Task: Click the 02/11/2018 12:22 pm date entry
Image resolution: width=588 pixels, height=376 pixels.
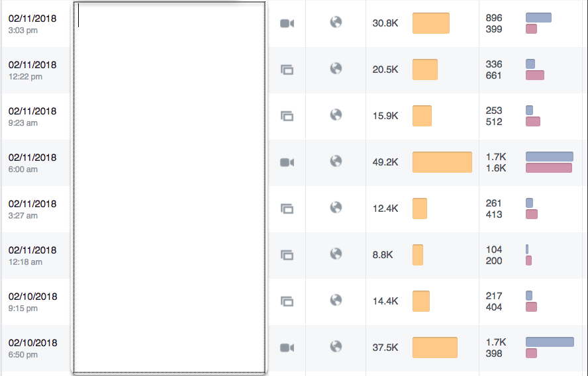Action: click(x=32, y=70)
